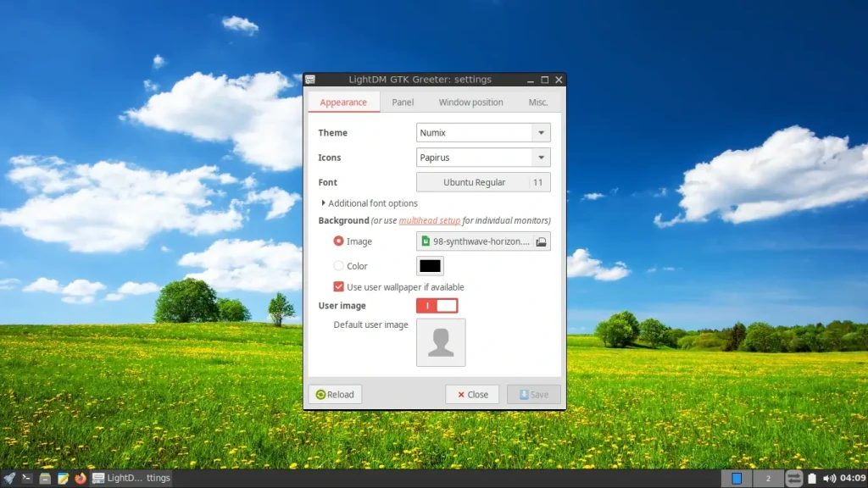Open the volume speaker tray icon
Viewport: 868px width, 488px height.
click(829, 478)
